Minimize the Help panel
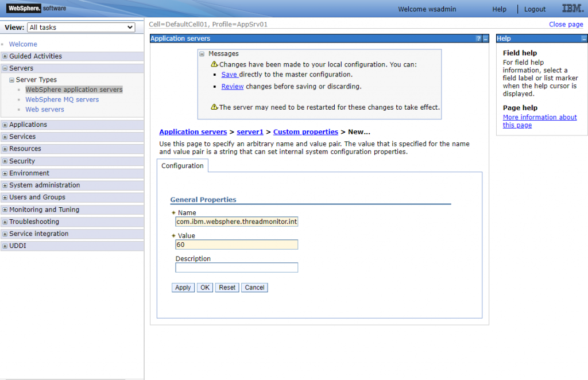 pos(584,38)
